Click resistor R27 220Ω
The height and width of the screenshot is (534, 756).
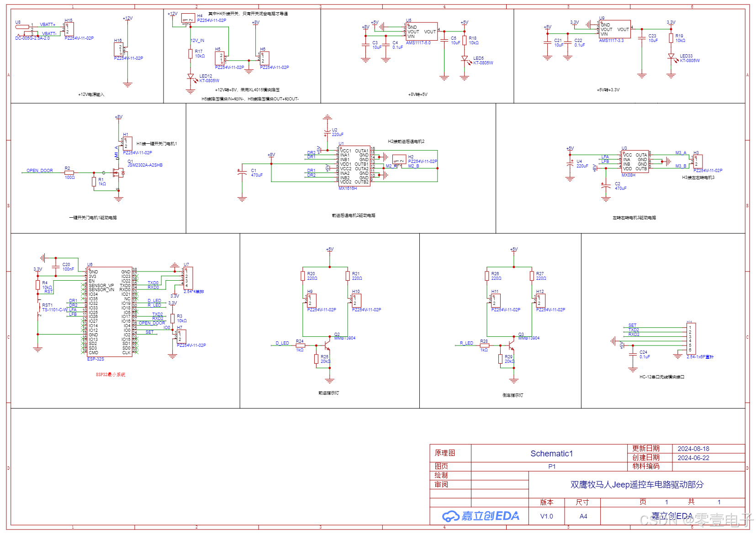pyautogui.click(x=532, y=276)
